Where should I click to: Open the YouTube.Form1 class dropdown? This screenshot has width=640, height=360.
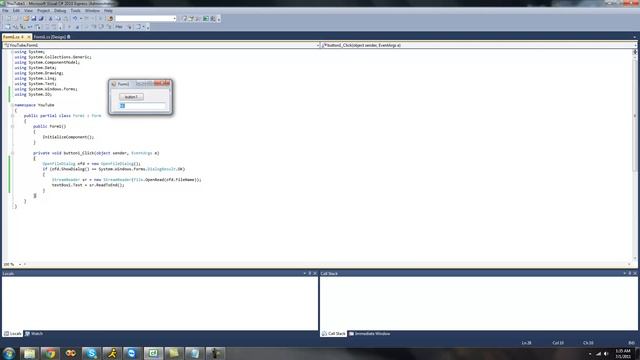[x=318, y=45]
